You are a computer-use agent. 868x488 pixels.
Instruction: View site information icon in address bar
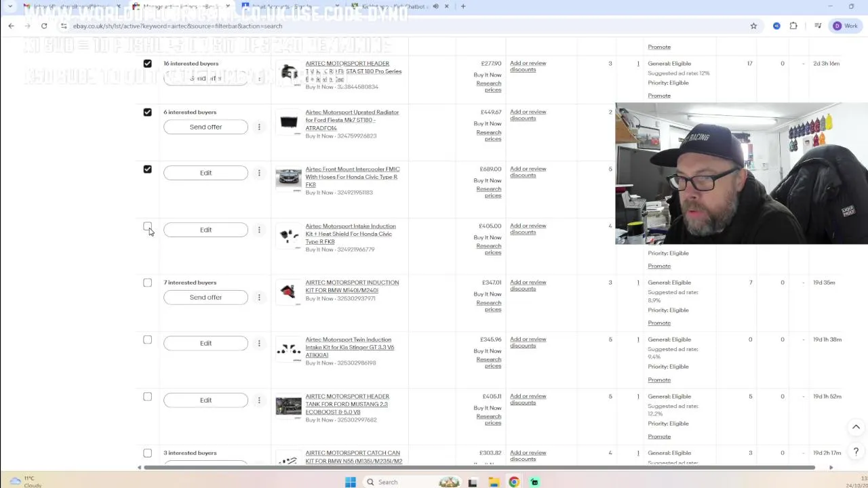[x=63, y=26]
